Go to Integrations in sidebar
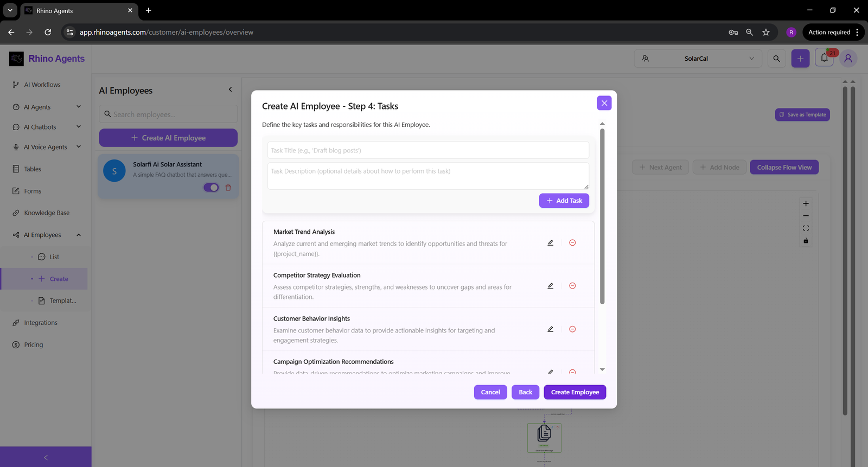This screenshot has width=868, height=467. coord(41,323)
